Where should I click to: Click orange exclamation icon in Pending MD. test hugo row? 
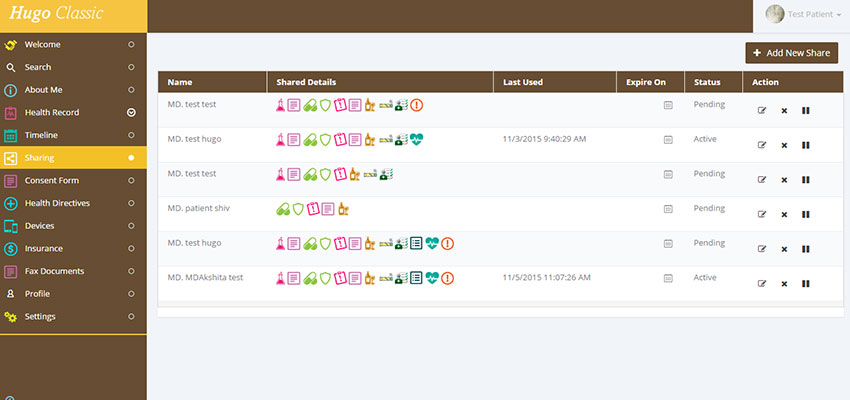[x=447, y=244]
